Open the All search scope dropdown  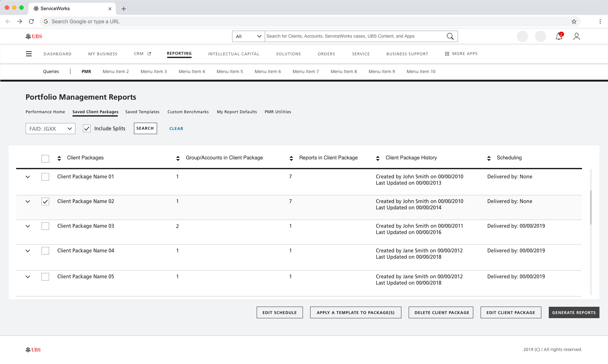(249, 36)
